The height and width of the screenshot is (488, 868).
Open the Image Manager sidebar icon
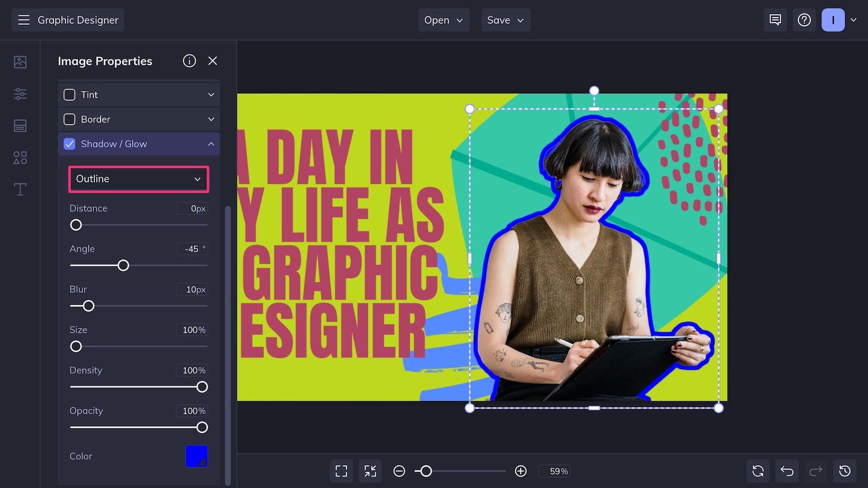(20, 62)
